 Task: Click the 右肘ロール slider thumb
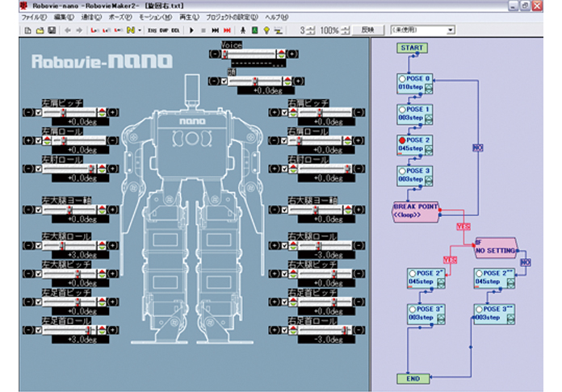coord(347,169)
